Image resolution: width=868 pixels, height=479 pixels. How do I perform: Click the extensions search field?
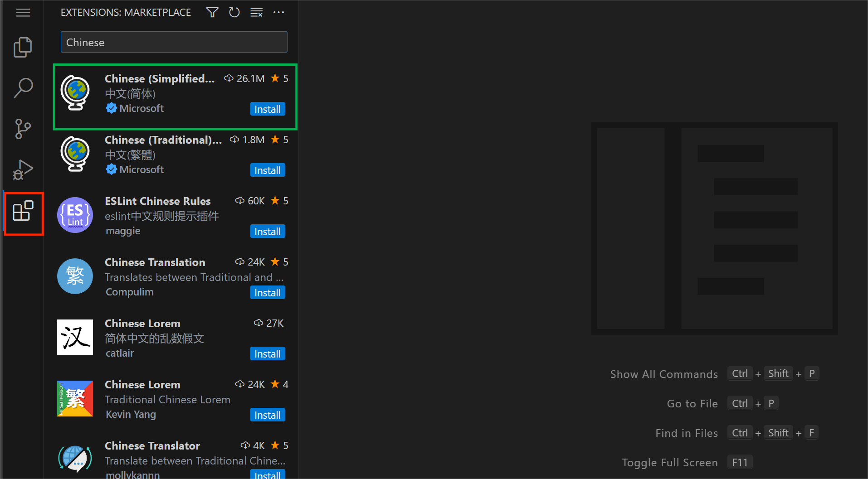pyautogui.click(x=174, y=42)
